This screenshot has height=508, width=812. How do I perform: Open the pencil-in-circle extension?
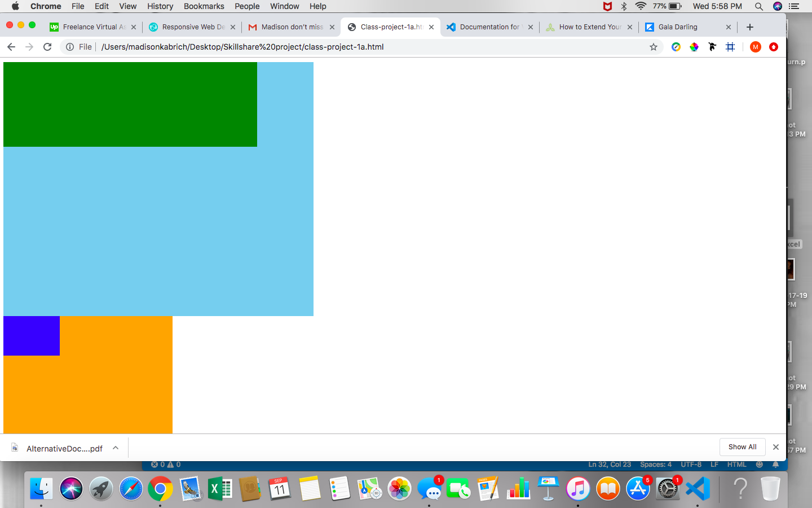[x=676, y=47]
